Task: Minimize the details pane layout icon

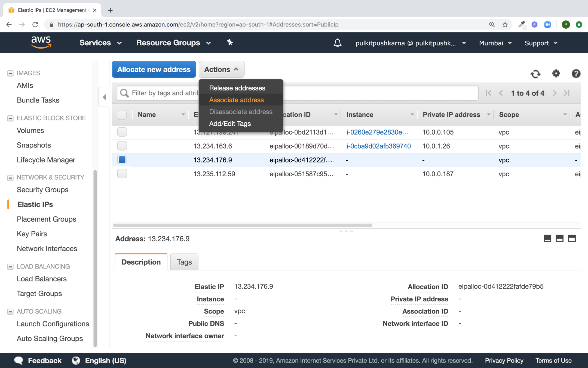Action: coord(547,239)
